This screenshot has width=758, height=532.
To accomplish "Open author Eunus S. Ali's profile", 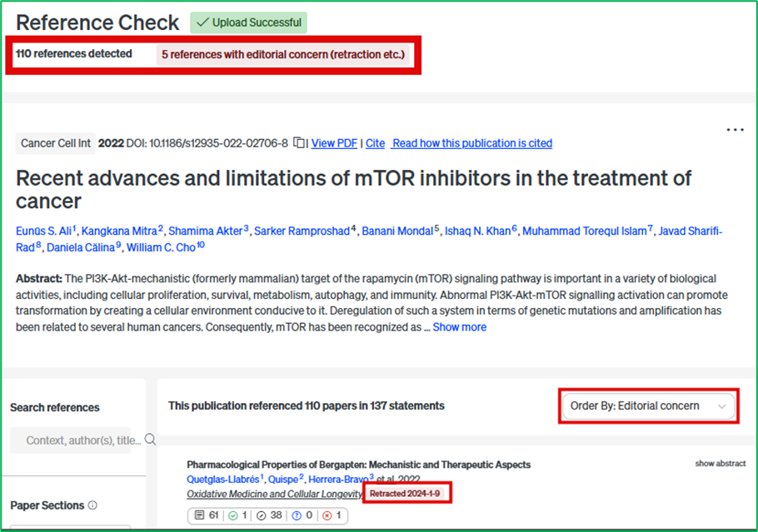I will (x=43, y=231).
